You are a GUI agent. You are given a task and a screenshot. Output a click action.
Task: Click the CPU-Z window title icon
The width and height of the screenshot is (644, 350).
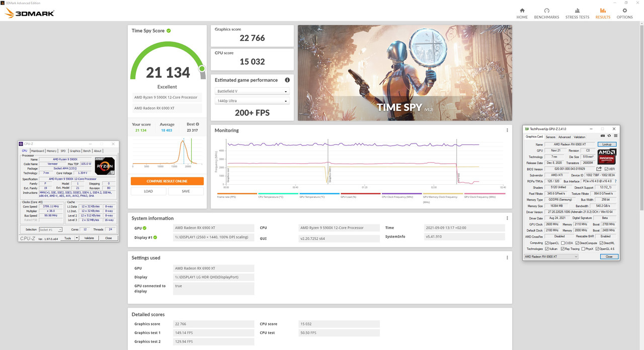(21, 144)
